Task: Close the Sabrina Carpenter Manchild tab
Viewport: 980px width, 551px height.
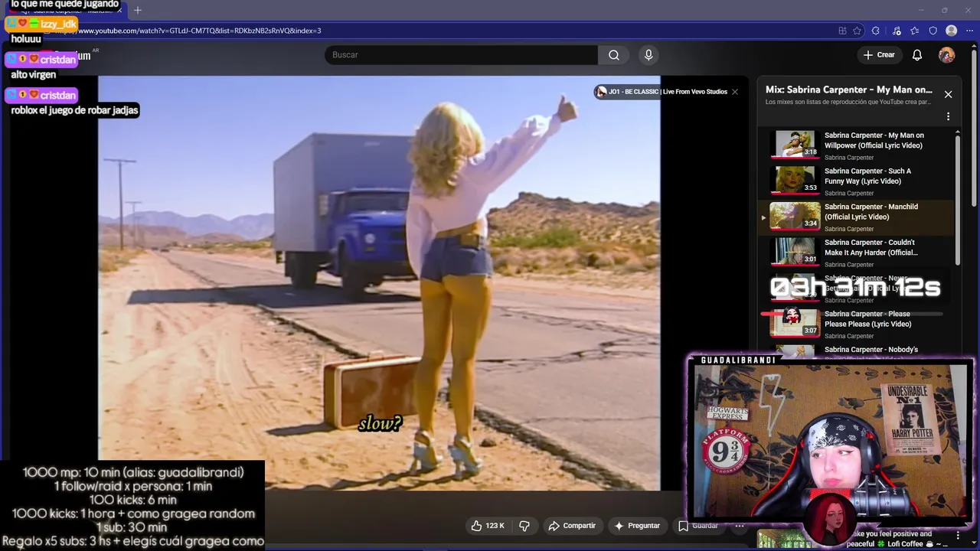Action: 119,11
